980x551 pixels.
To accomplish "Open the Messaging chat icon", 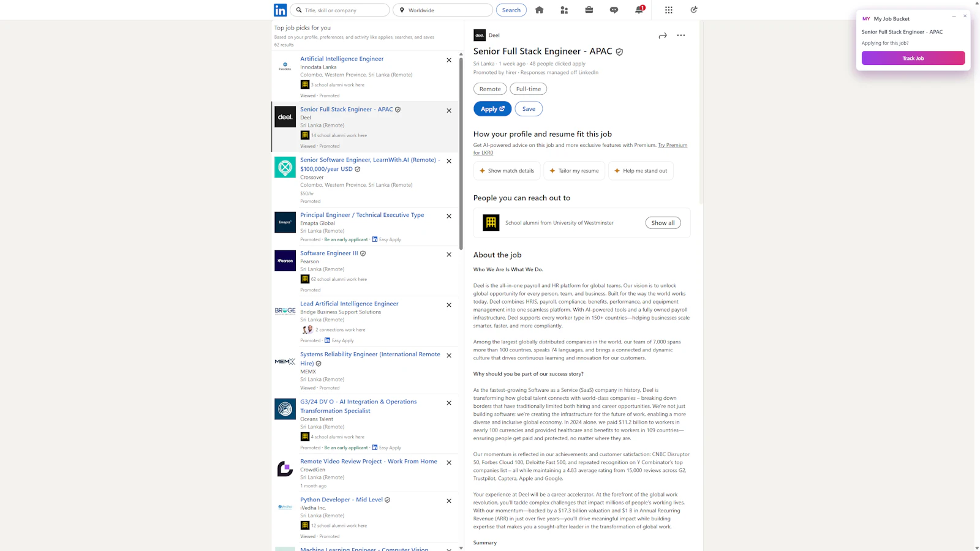I will tap(614, 10).
